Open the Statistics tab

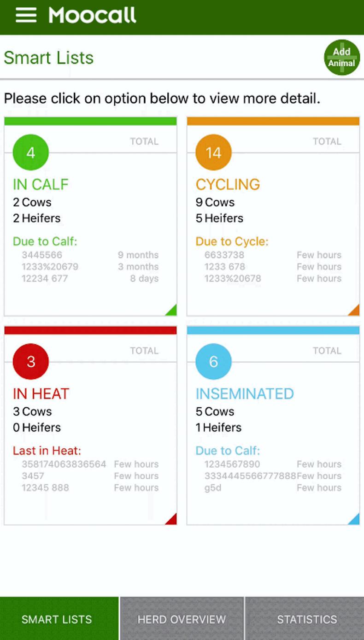307,619
